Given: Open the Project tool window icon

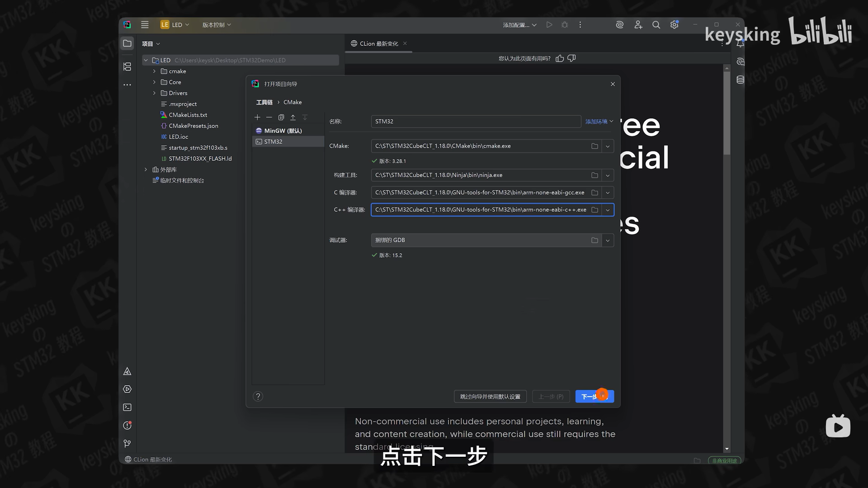Looking at the screenshot, I should pos(127,43).
